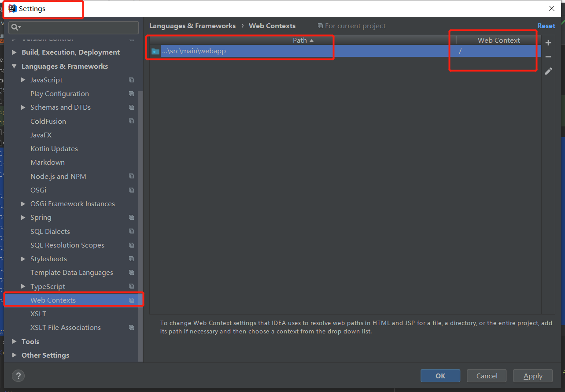Click the folder icon in the webapp path row

(155, 51)
